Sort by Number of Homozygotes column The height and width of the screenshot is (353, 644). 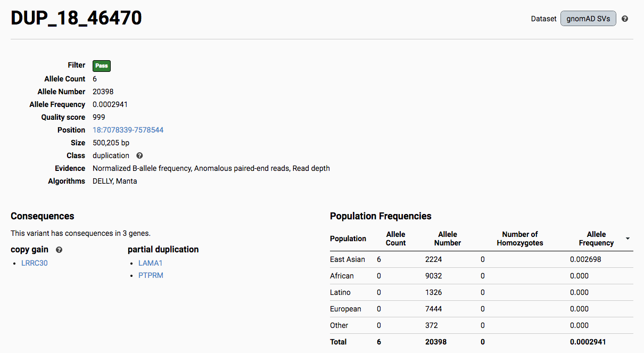pos(519,239)
